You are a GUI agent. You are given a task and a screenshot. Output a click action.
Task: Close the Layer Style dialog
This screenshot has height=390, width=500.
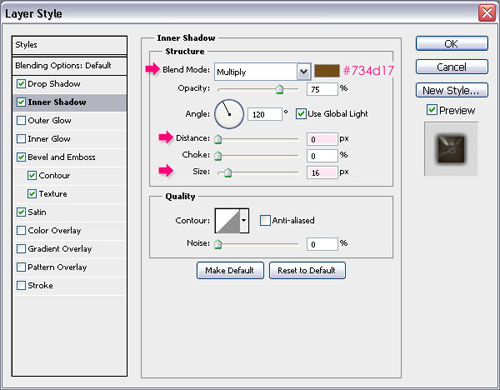487,13
